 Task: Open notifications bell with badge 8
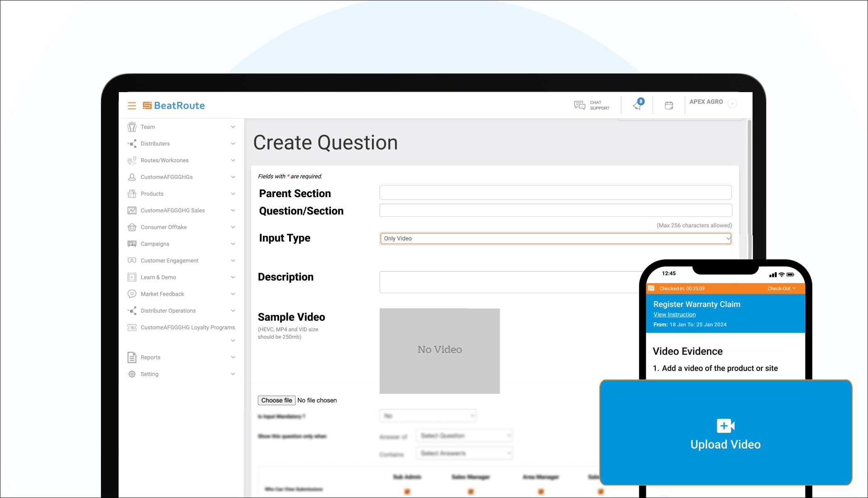[638, 104]
